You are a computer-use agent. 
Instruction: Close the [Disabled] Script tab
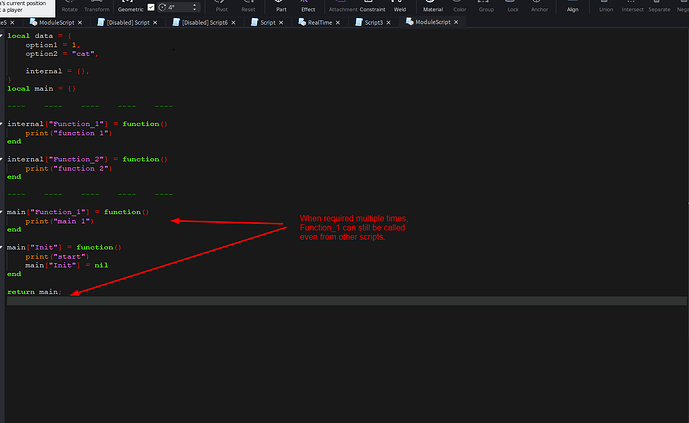(x=155, y=22)
